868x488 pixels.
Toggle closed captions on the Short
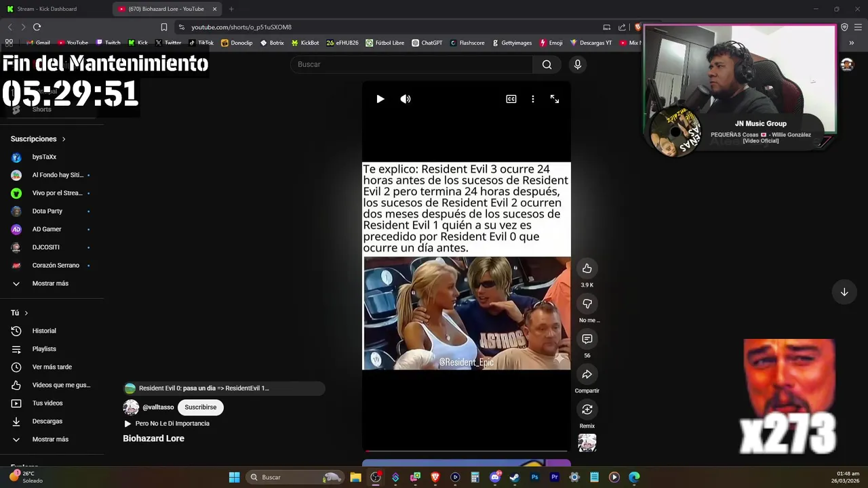coord(511,99)
